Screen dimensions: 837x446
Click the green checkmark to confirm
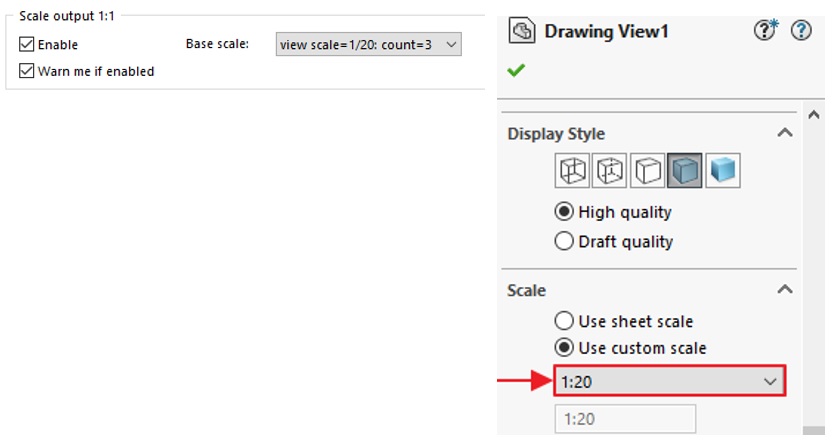(516, 70)
